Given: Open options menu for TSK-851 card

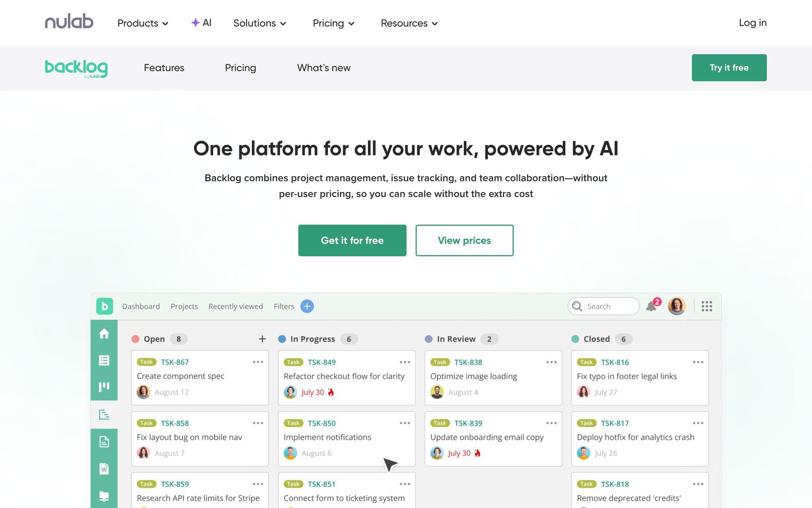Looking at the screenshot, I should click(404, 484).
